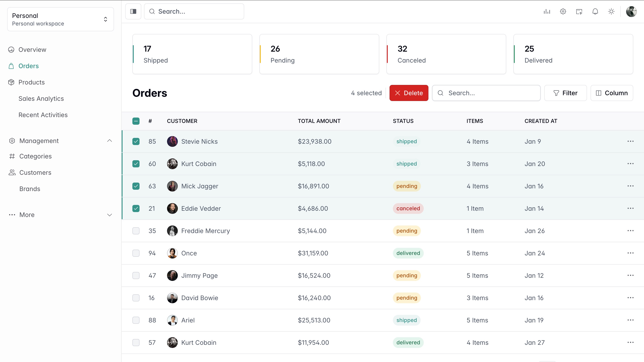Click the Pending status summary card
644x362 pixels.
319,54
